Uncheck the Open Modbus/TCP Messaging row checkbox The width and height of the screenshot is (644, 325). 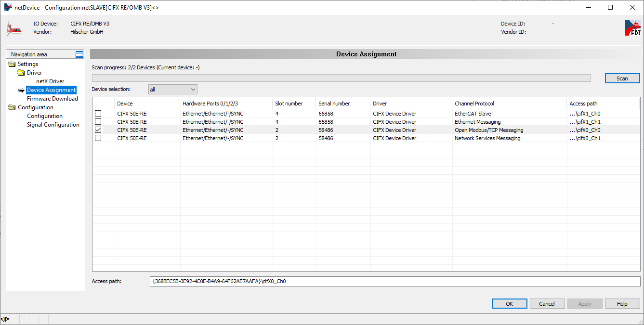(x=98, y=130)
